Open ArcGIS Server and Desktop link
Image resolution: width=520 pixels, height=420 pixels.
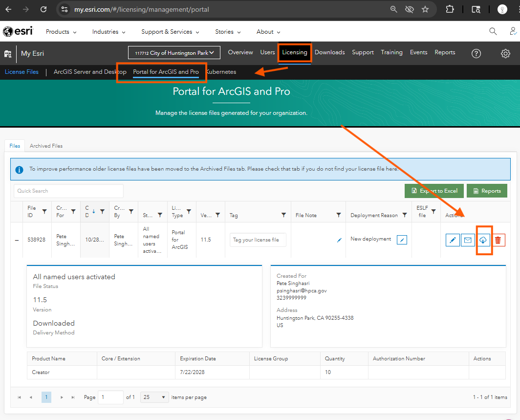pos(90,72)
